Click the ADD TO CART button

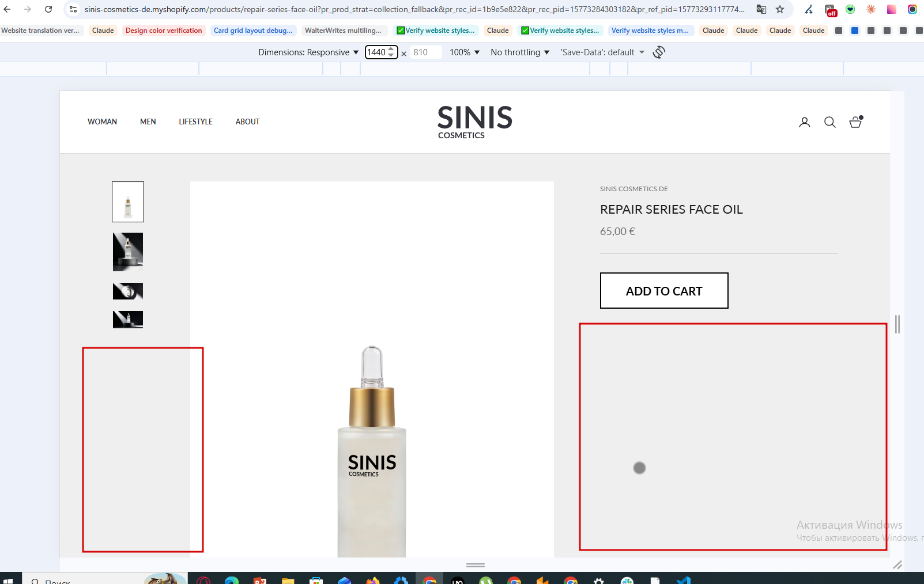coord(664,291)
